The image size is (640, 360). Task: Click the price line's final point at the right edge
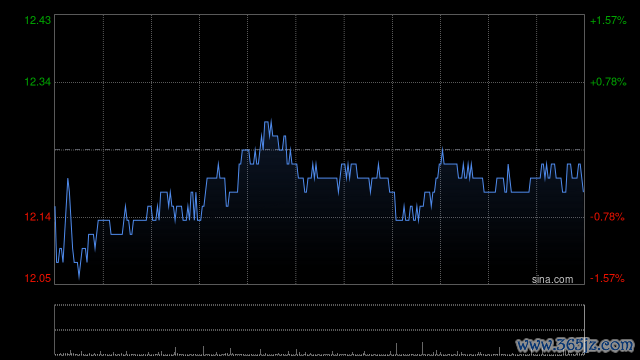[583, 191]
